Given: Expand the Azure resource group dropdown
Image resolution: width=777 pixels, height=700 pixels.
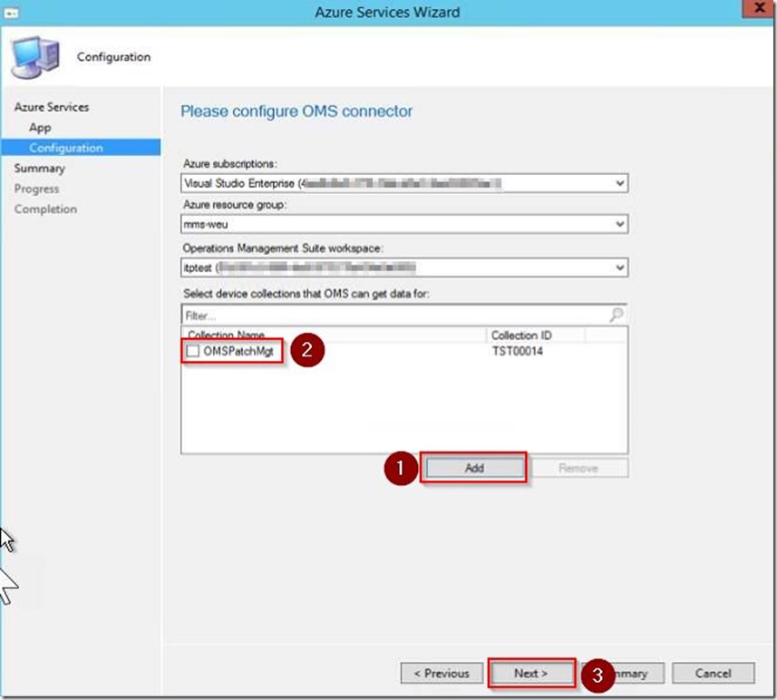Looking at the screenshot, I should [619, 225].
